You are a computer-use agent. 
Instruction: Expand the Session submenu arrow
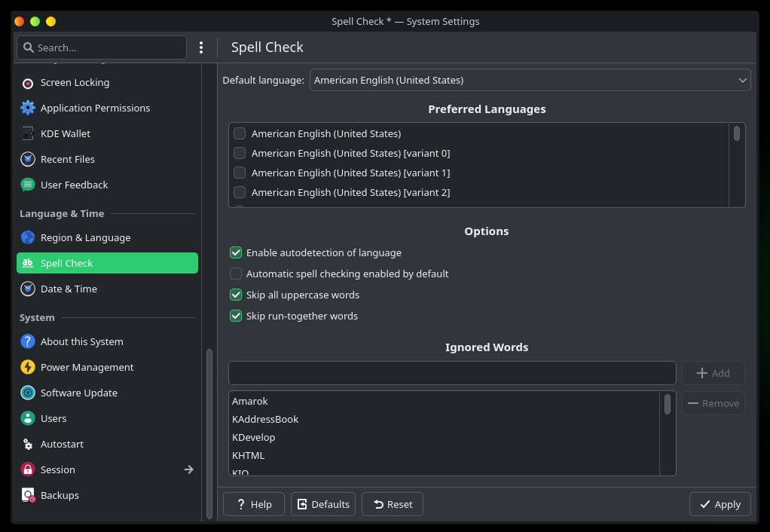coord(188,470)
